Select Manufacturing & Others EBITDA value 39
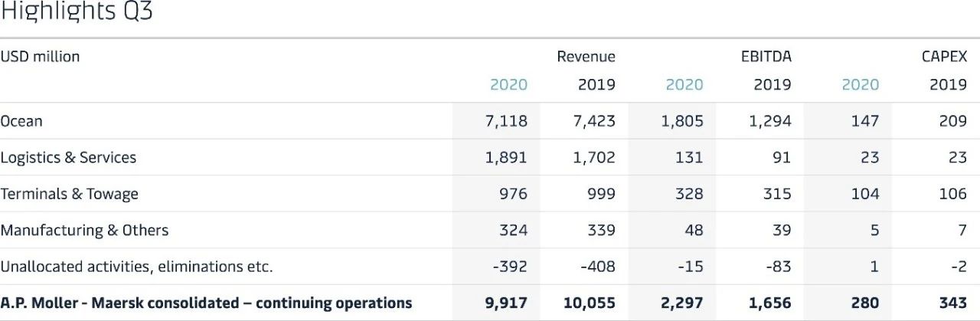The height and width of the screenshot is (321, 980). point(782,230)
